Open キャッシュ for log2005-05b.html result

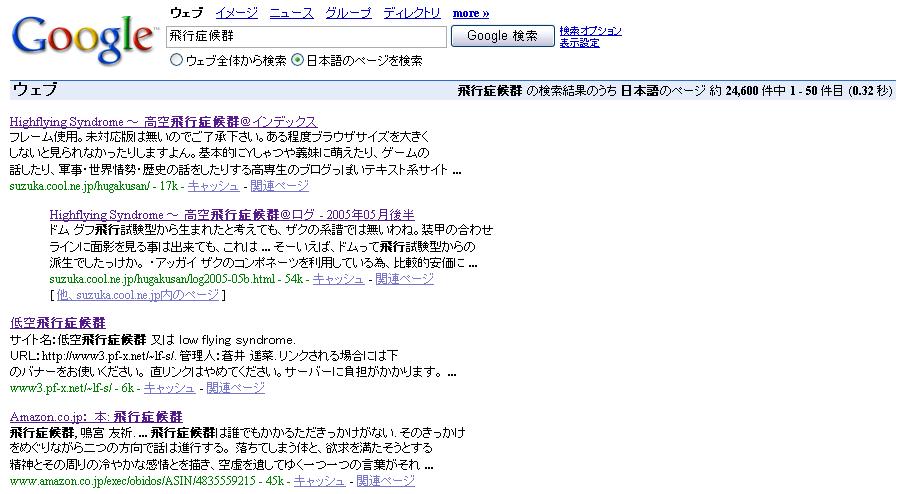point(338,279)
